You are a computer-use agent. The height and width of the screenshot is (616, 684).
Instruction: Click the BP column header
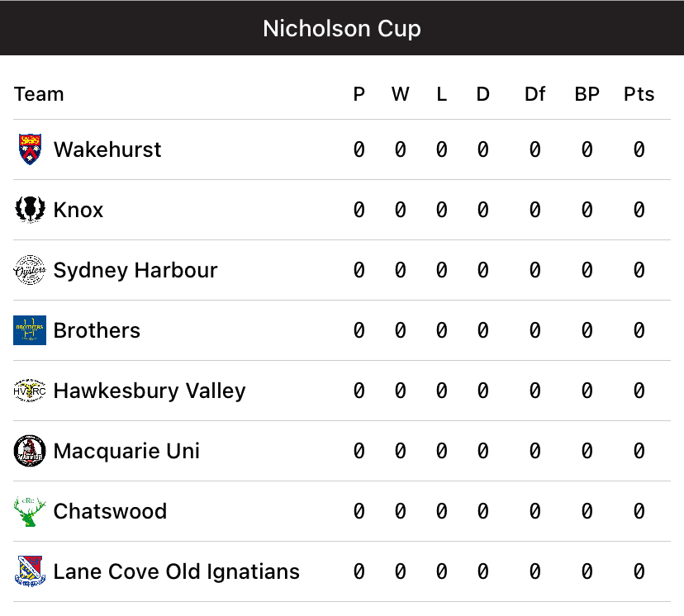point(587,94)
